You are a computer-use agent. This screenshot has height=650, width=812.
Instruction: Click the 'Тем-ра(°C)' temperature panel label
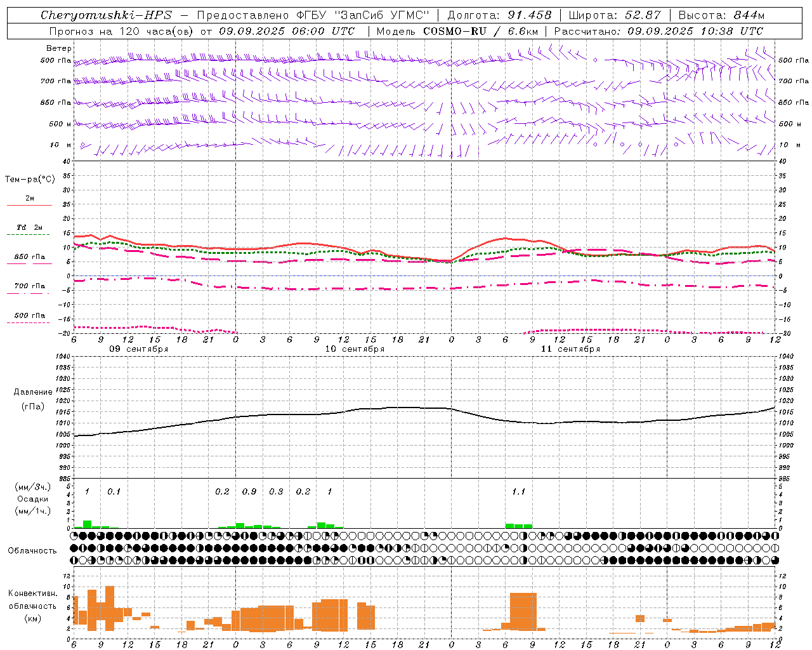click(30, 180)
